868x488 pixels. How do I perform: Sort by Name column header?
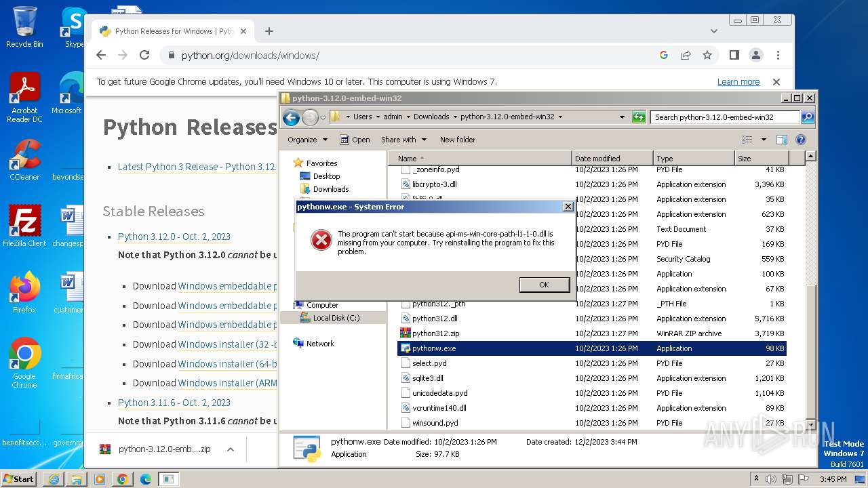480,159
